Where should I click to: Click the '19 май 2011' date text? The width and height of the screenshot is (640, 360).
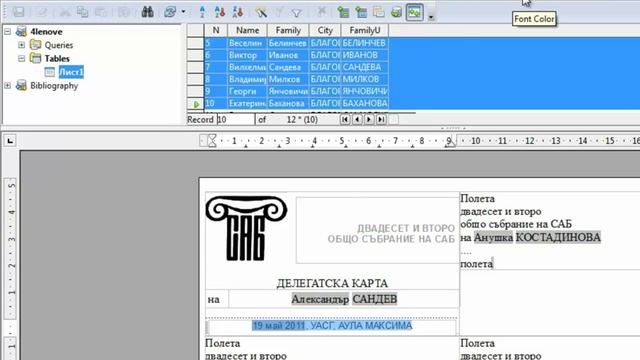pos(278,325)
